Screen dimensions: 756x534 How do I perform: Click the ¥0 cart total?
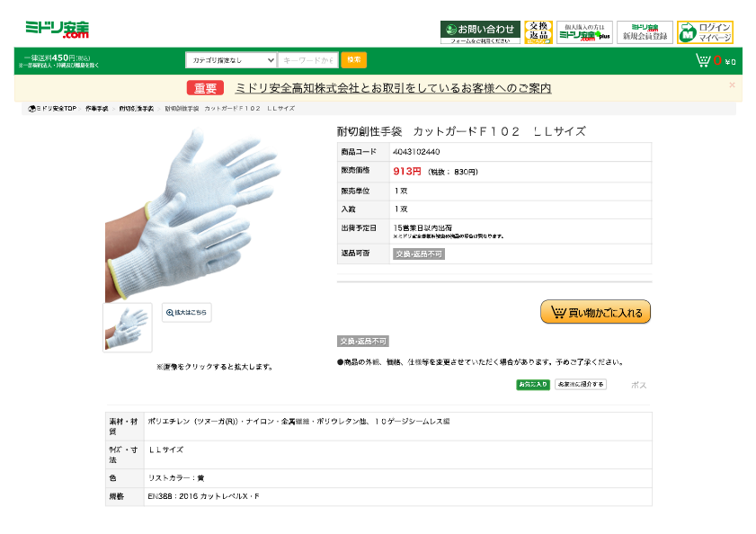[731, 62]
